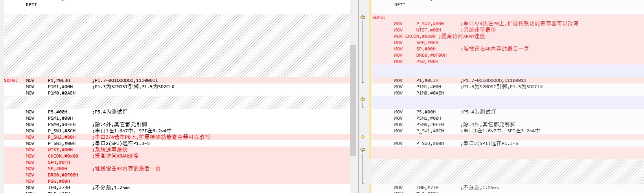Click the scrollbar track above the thumb
The image size is (644, 193).
point(353,24)
